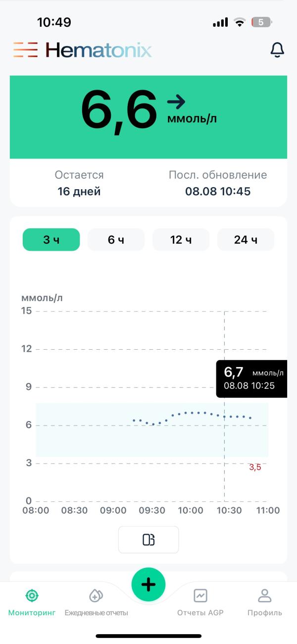Tap the green plus add button
This screenshot has height=644, width=297.
pos(148,585)
